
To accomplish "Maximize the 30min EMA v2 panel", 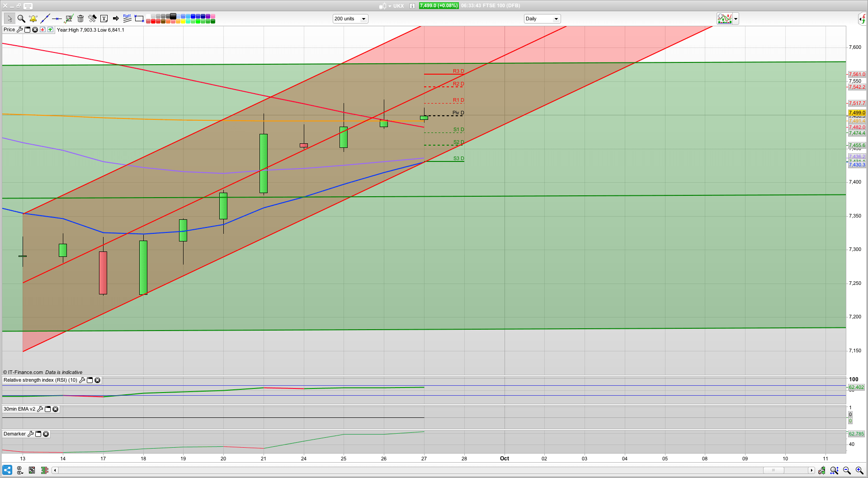I will 48,409.
